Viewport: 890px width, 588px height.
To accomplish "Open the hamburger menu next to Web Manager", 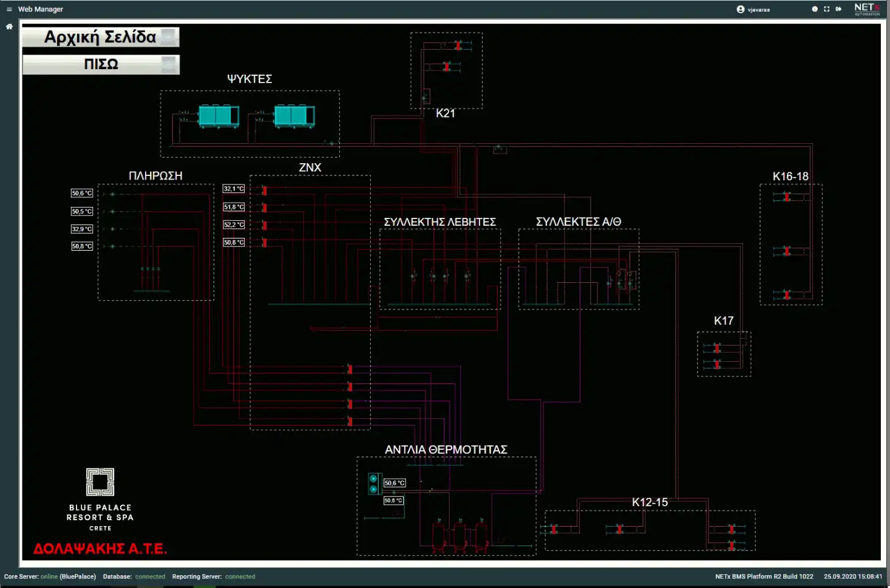I will click(x=9, y=9).
